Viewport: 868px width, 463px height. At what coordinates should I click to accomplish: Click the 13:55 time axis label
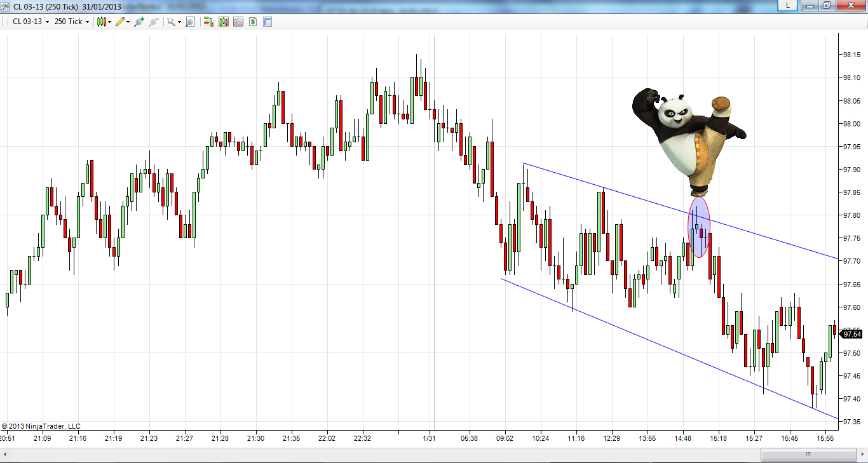648,438
